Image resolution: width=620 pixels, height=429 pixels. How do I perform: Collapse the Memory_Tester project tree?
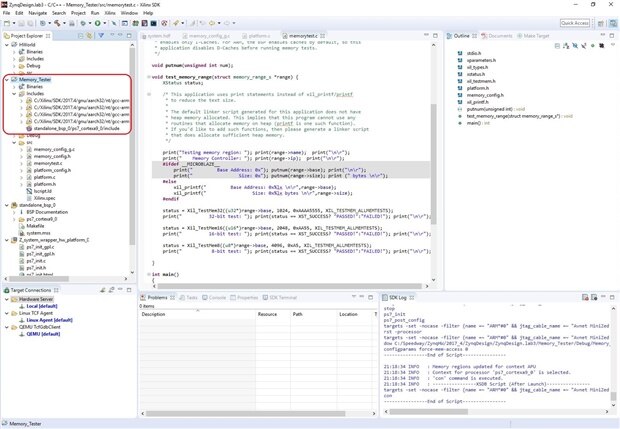point(5,80)
